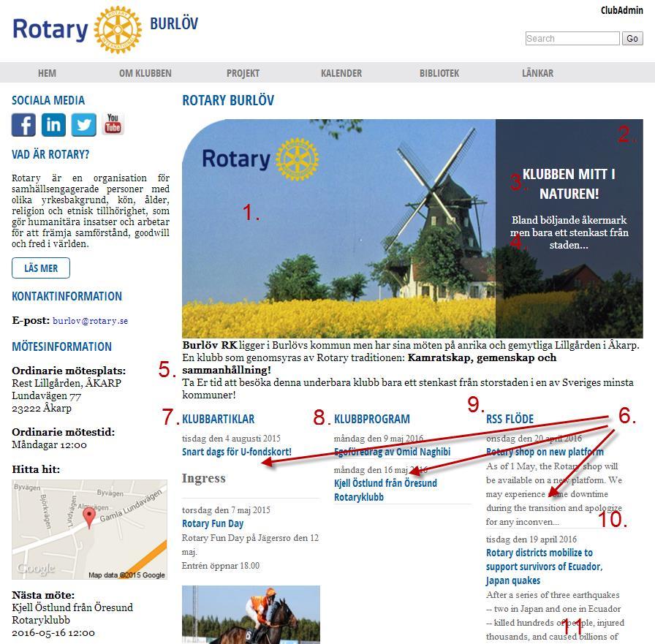
Task: Open the LÄNKAR menu item
Action: pyautogui.click(x=537, y=73)
